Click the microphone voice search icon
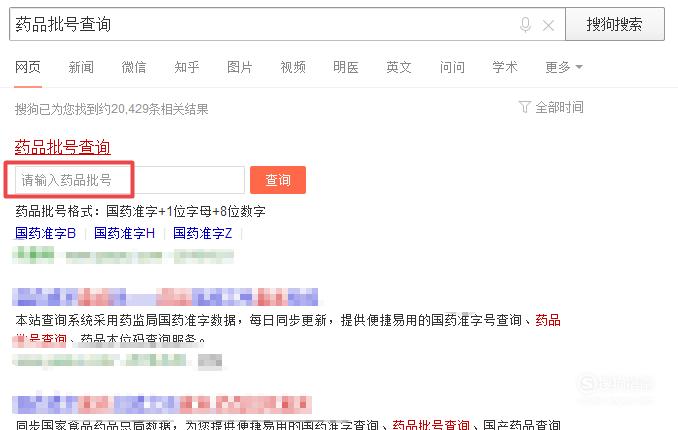Viewport: 678px width, 430px height. (x=525, y=25)
